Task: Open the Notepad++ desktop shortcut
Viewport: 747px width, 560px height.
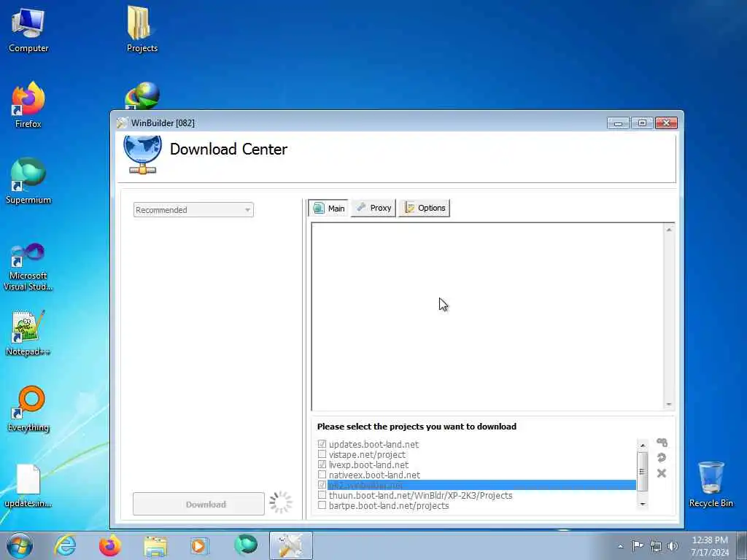Action: coord(28,333)
